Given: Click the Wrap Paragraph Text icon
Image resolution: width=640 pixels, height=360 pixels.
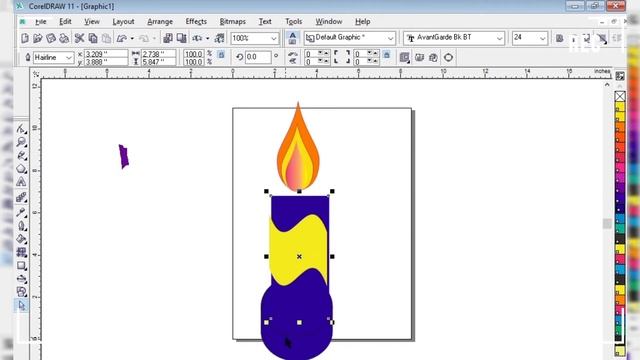Looking at the screenshot, I should [404, 58].
